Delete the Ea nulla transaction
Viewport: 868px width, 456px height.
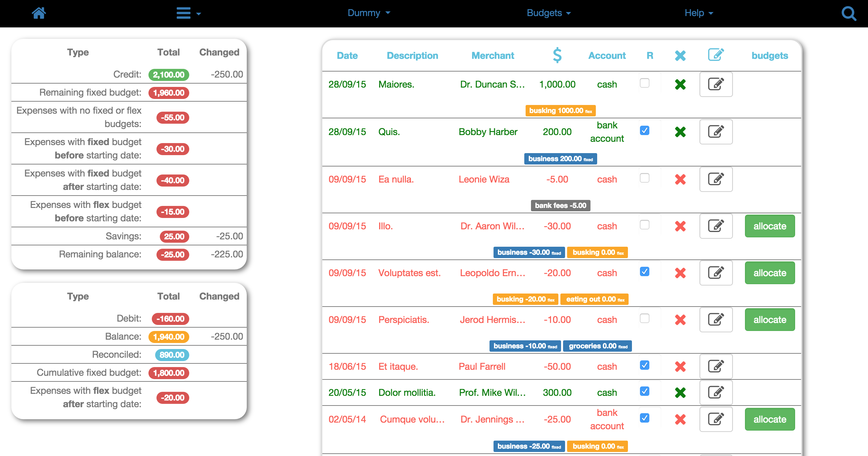680,179
